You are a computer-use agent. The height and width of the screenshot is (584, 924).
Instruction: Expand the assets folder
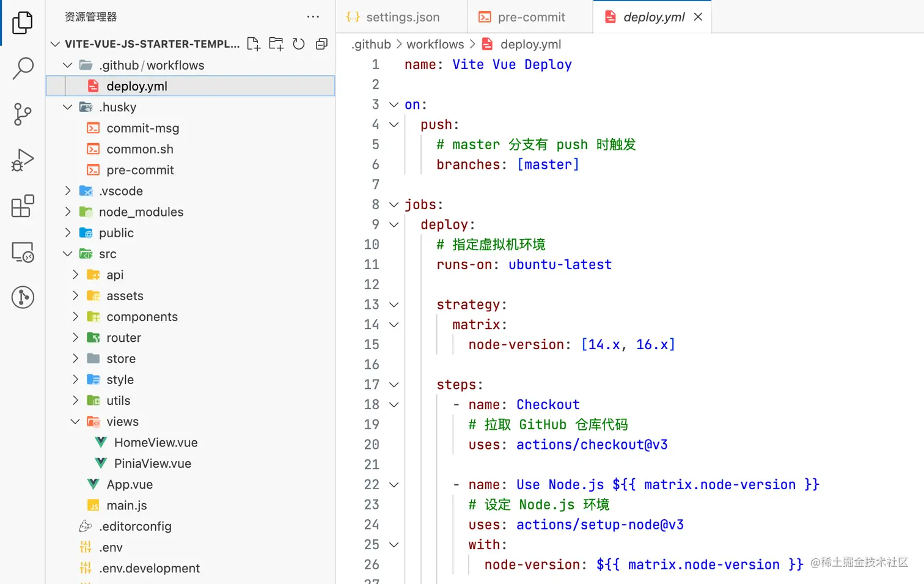coord(75,296)
